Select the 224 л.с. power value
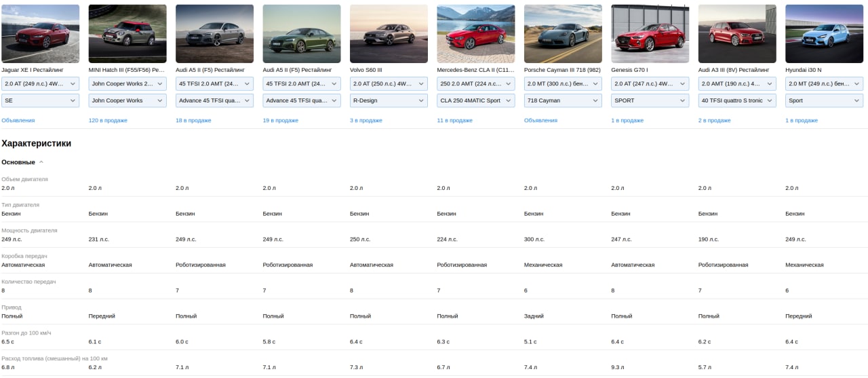The width and height of the screenshot is (868, 378). point(448,240)
